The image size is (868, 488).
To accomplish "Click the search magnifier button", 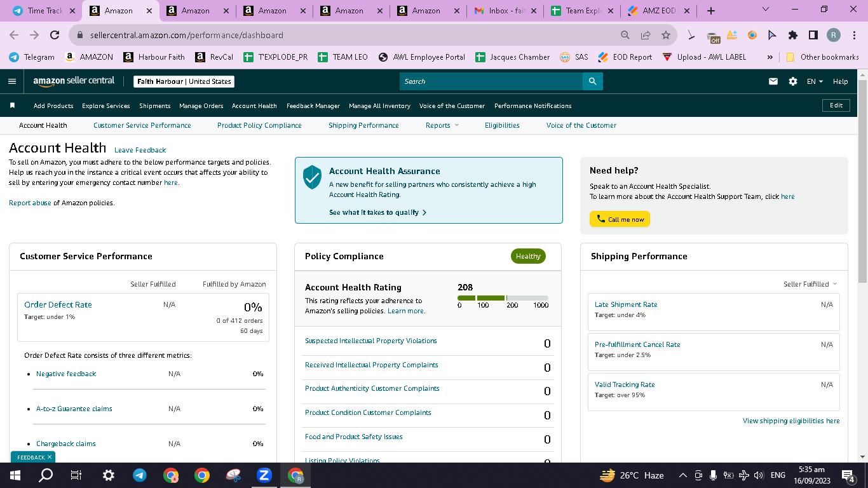I will pyautogui.click(x=592, y=81).
